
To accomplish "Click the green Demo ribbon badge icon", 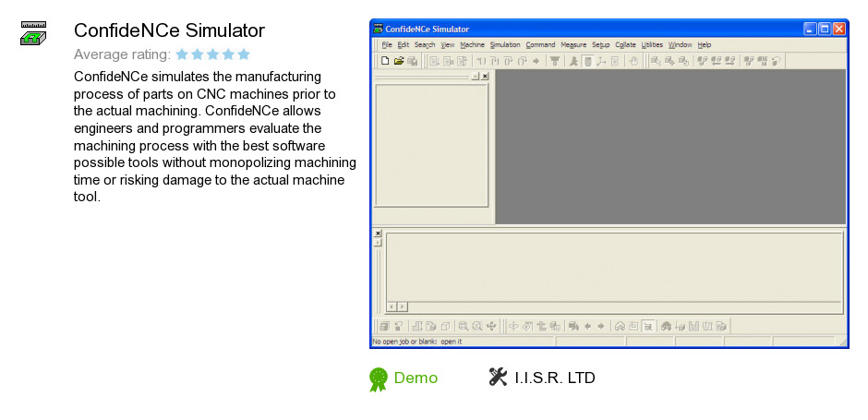I will click(379, 379).
